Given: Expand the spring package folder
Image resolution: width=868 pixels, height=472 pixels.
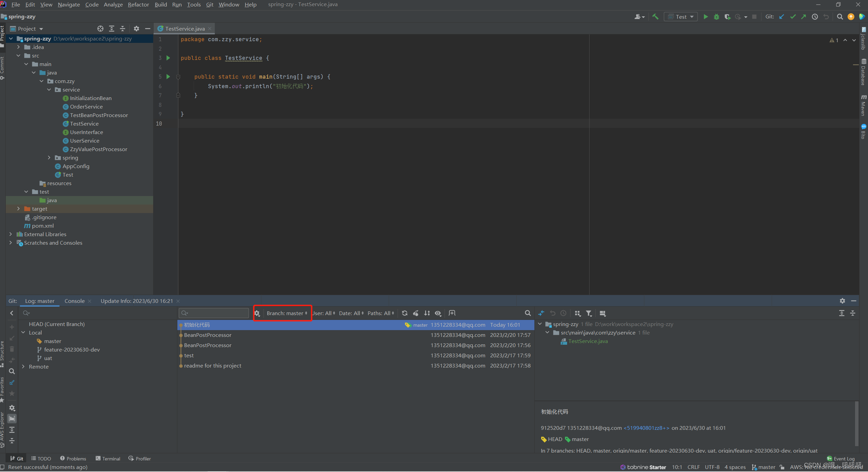Looking at the screenshot, I should click(49, 158).
